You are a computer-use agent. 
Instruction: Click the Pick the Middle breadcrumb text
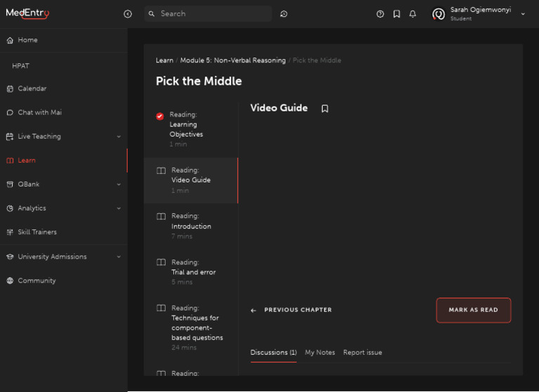coord(317,60)
